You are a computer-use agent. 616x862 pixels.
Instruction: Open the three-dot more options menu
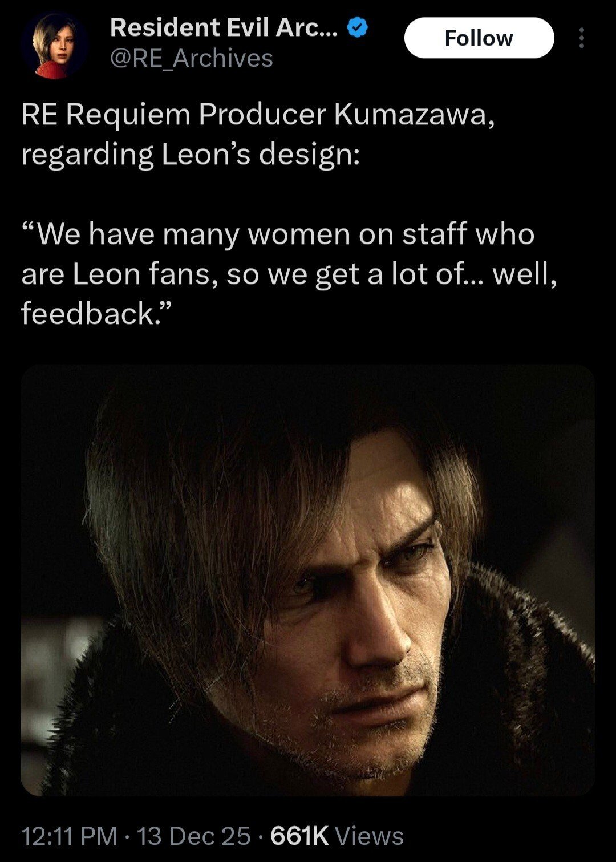tap(581, 38)
